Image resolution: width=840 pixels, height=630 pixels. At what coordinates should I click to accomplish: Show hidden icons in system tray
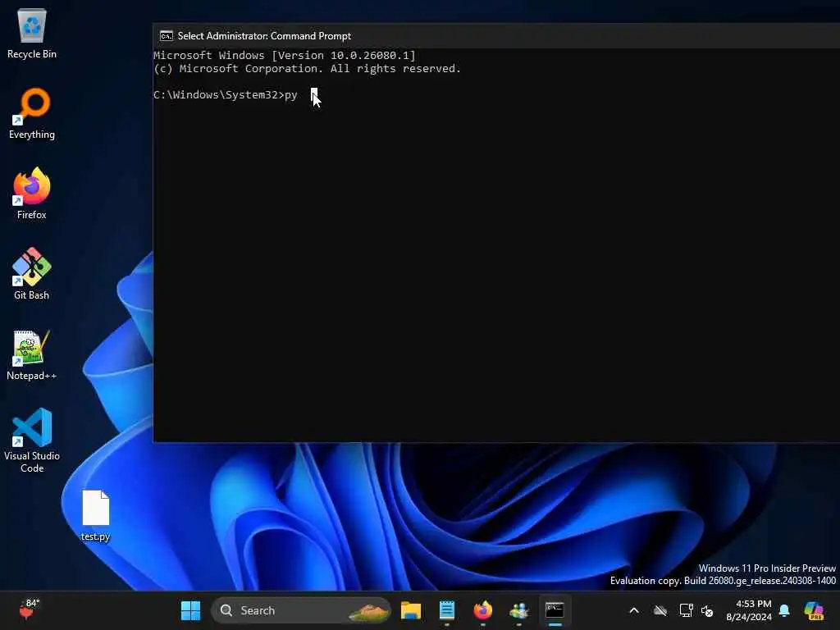pos(634,610)
